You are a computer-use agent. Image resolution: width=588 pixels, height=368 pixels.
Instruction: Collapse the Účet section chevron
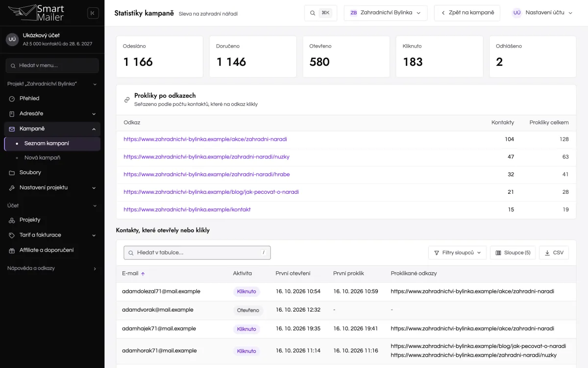[95, 206]
